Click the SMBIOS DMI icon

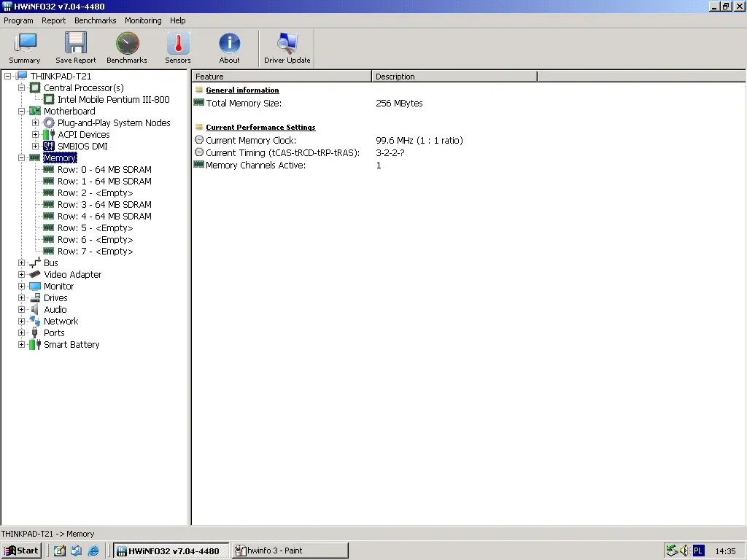49,146
